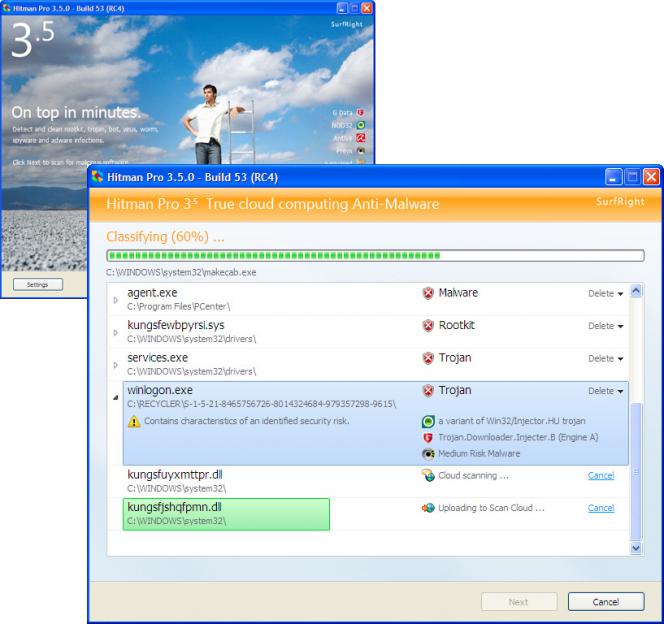The image size is (664, 624).
Task: Click the G Data icon beside Trojan.Downloader.Injecter.B
Action: [x=428, y=438]
